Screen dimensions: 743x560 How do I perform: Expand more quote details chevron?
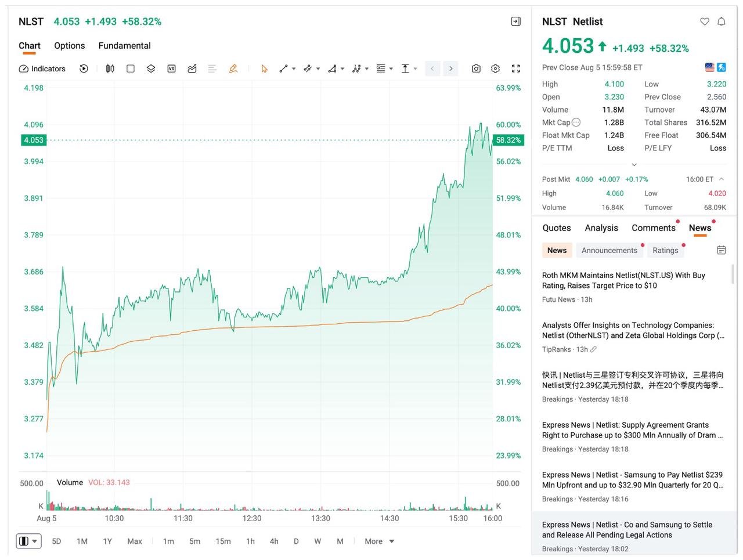pyautogui.click(x=634, y=164)
